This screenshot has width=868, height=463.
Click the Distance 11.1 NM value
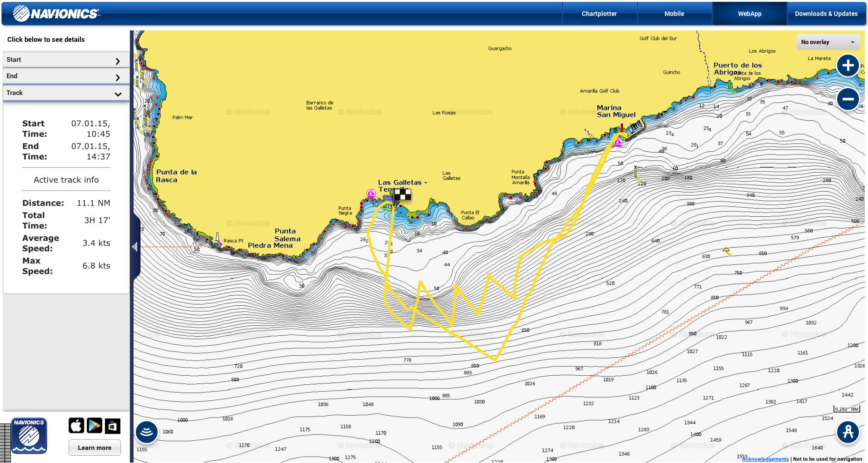pyautogui.click(x=94, y=203)
